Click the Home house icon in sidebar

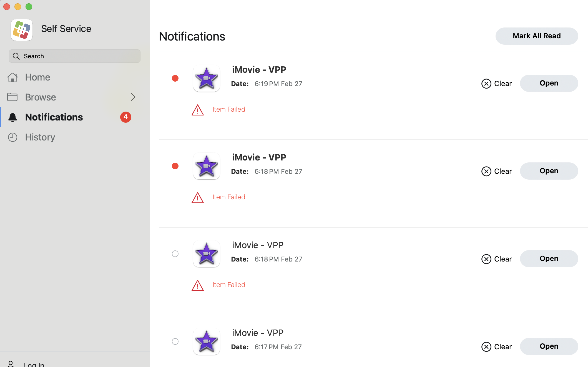[12, 77]
